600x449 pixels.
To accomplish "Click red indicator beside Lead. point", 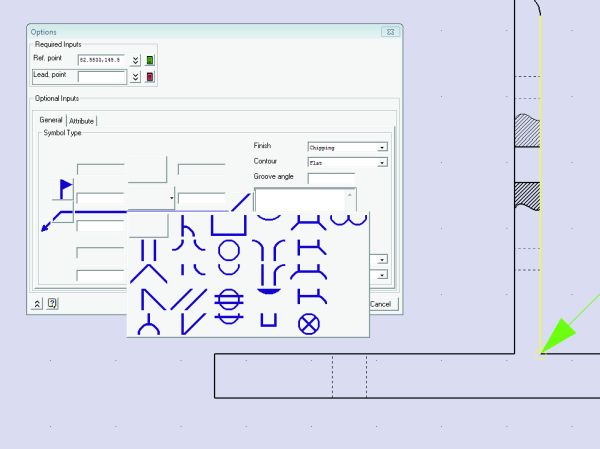I will pyautogui.click(x=150, y=76).
